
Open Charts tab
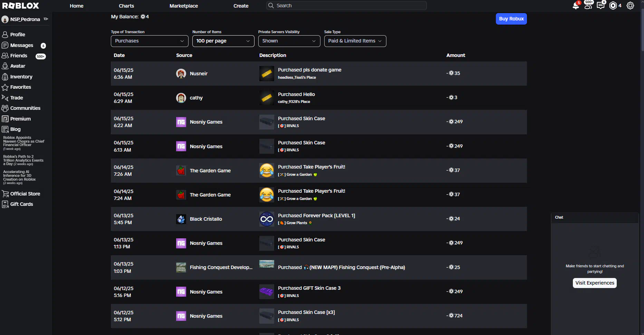pyautogui.click(x=126, y=6)
